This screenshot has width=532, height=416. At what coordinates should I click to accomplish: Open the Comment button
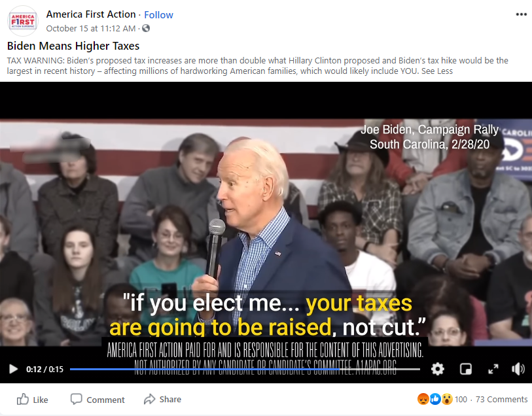(x=98, y=400)
